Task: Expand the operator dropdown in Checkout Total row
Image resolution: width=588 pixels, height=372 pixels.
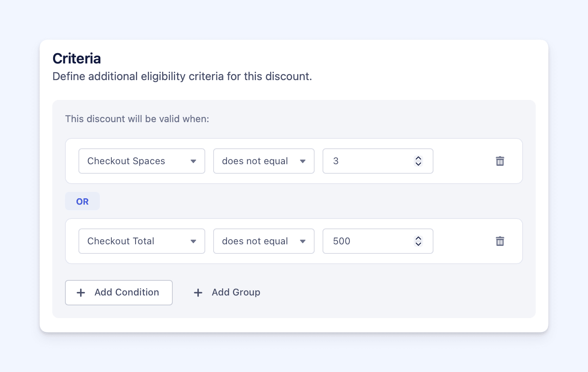Action: coord(263,241)
